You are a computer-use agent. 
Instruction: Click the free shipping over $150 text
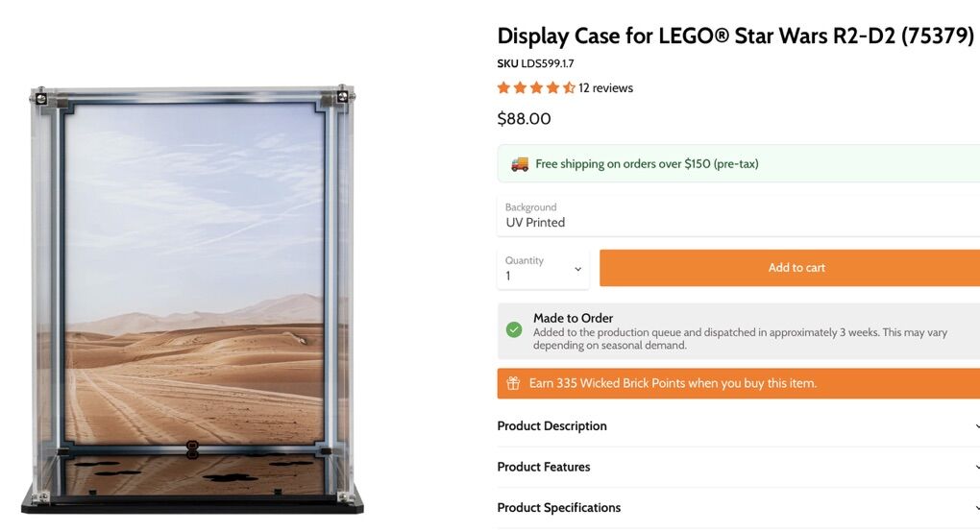point(647,164)
